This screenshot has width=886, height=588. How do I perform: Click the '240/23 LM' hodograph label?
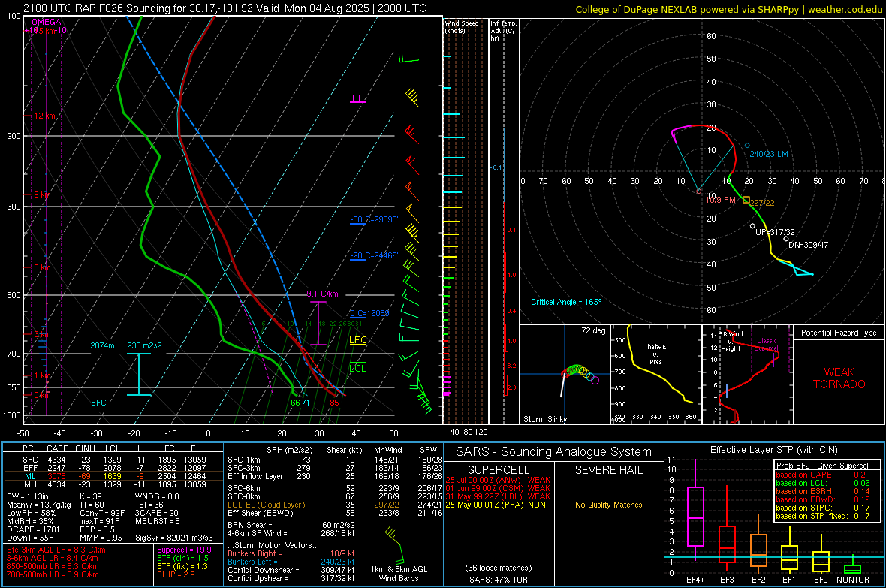768,154
